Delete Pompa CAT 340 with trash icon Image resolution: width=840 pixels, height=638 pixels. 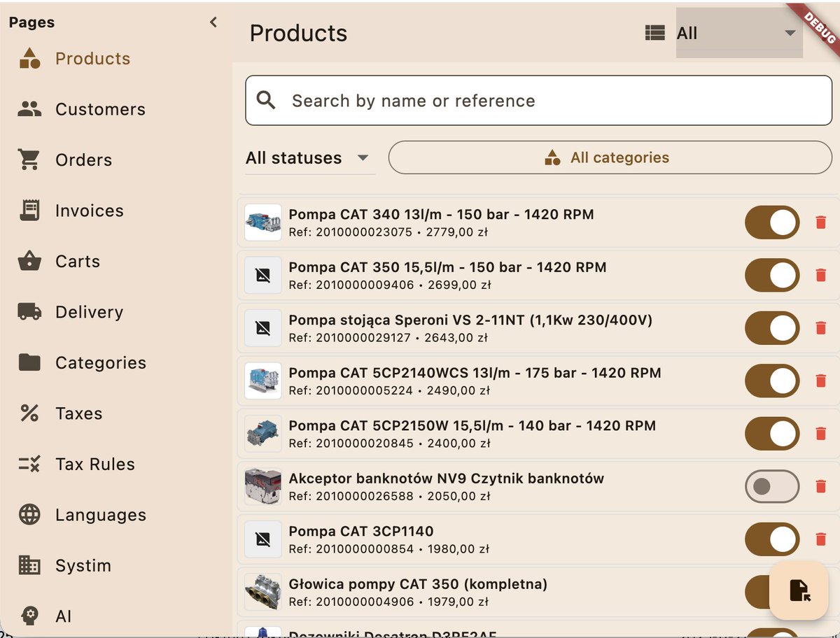(x=821, y=222)
